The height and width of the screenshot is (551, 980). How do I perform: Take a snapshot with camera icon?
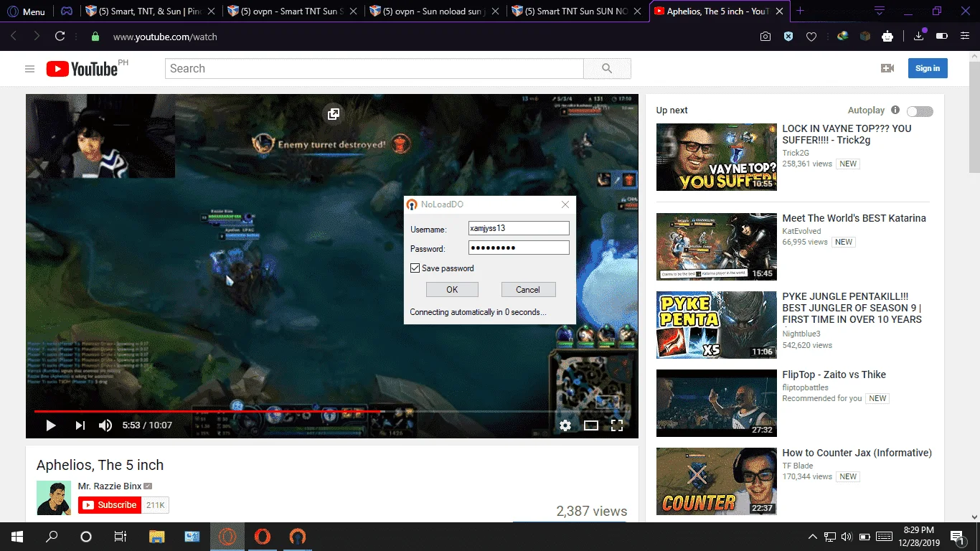[765, 37]
